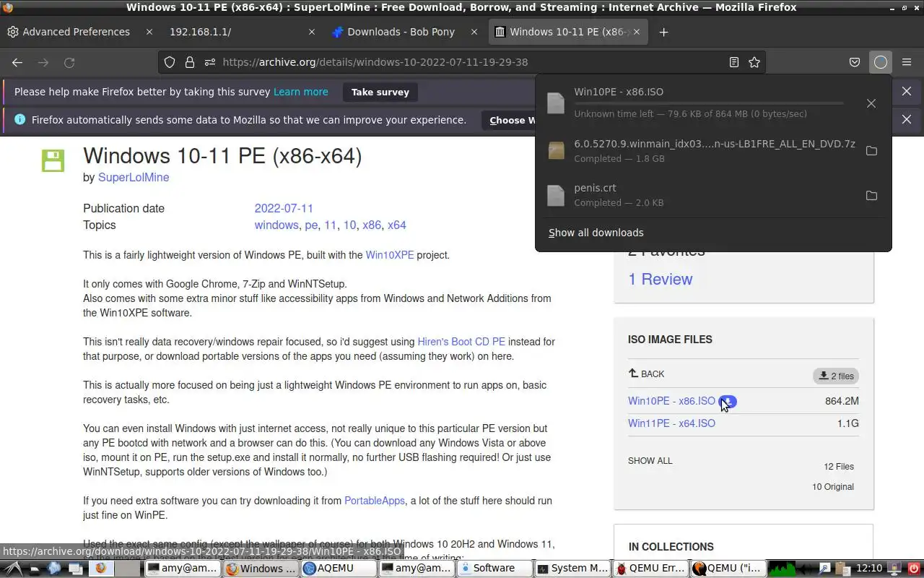Collapse file list with BACK

click(647, 374)
